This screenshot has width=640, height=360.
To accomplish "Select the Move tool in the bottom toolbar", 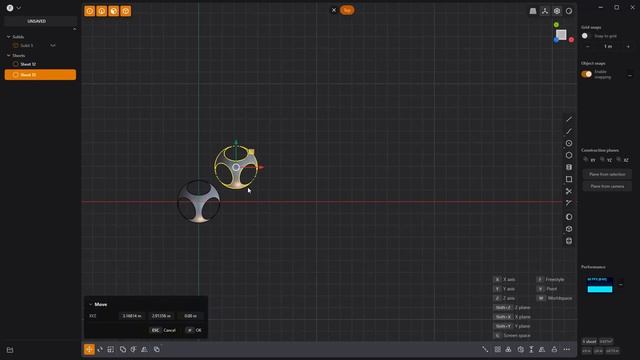I will click(89, 349).
